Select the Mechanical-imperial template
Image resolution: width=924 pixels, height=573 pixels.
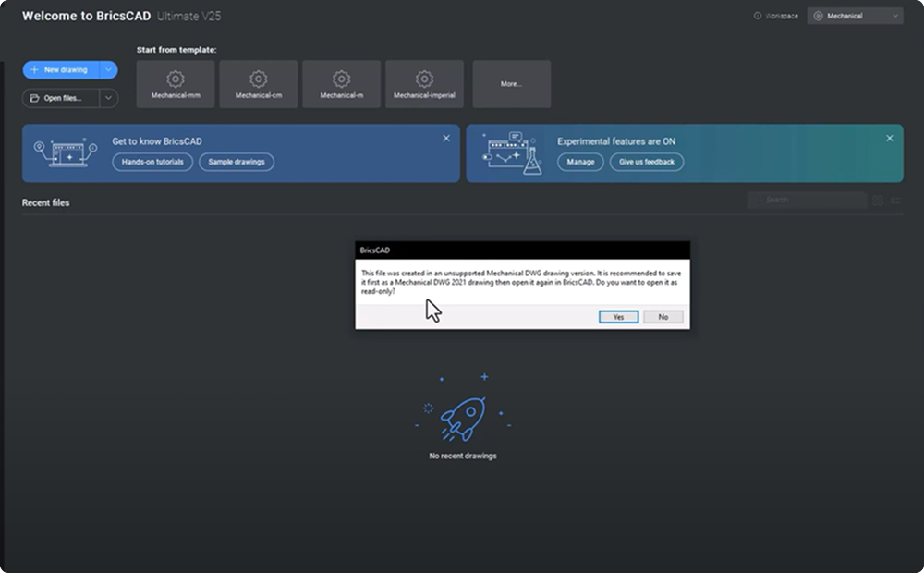click(424, 84)
